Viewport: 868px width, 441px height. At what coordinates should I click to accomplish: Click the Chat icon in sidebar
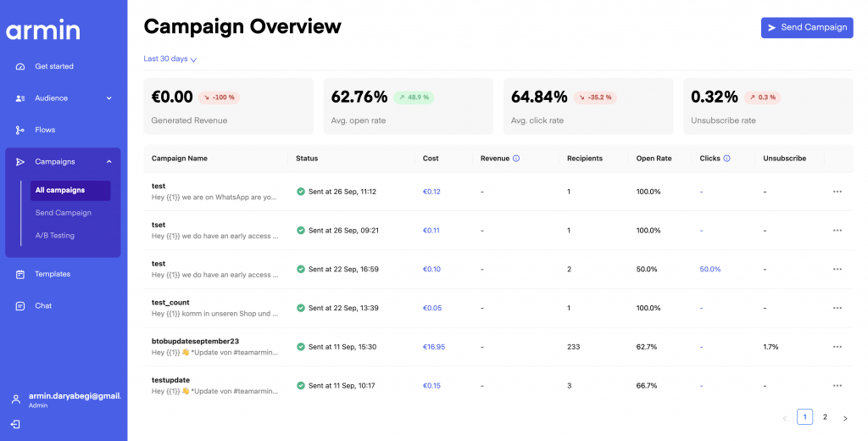[x=19, y=305]
